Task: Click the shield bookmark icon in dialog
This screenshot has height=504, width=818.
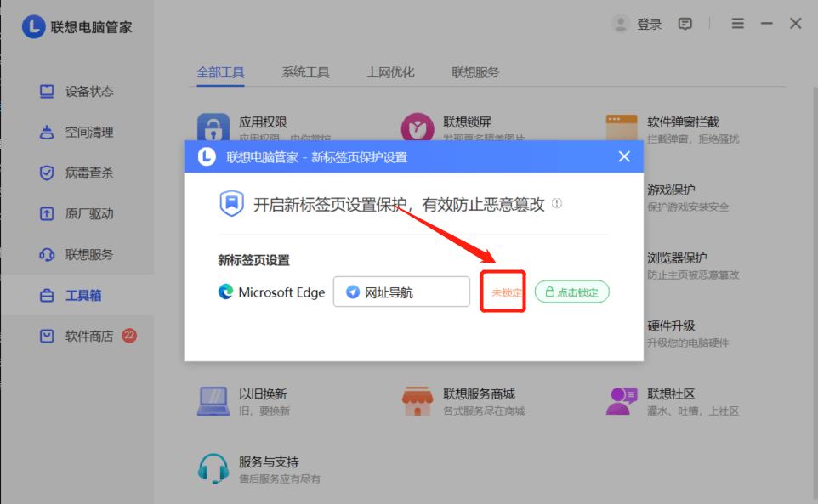Action: coord(231,203)
